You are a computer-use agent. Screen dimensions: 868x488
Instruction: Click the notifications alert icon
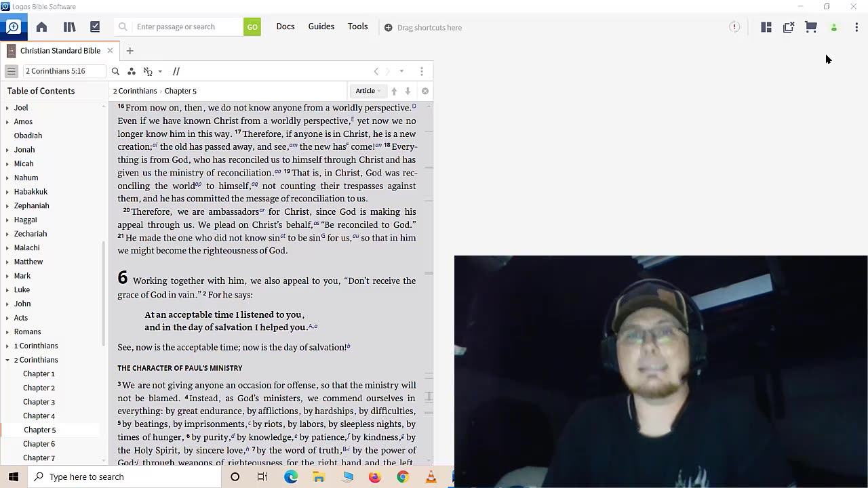(x=734, y=27)
